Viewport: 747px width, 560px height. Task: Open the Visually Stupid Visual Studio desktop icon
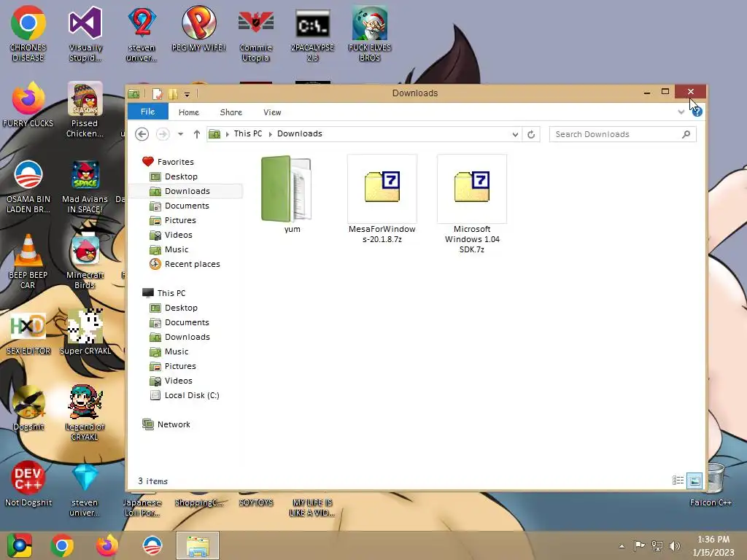(85, 34)
